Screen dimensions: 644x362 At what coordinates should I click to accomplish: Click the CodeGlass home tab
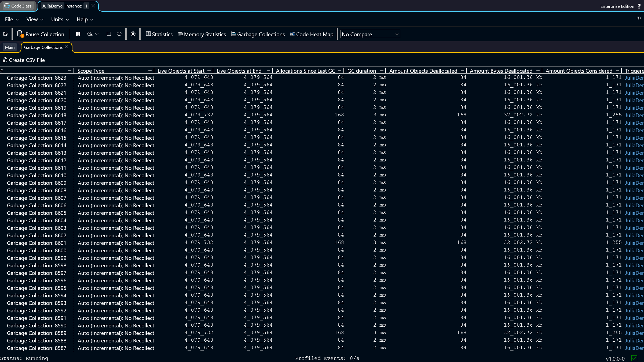coord(18,6)
